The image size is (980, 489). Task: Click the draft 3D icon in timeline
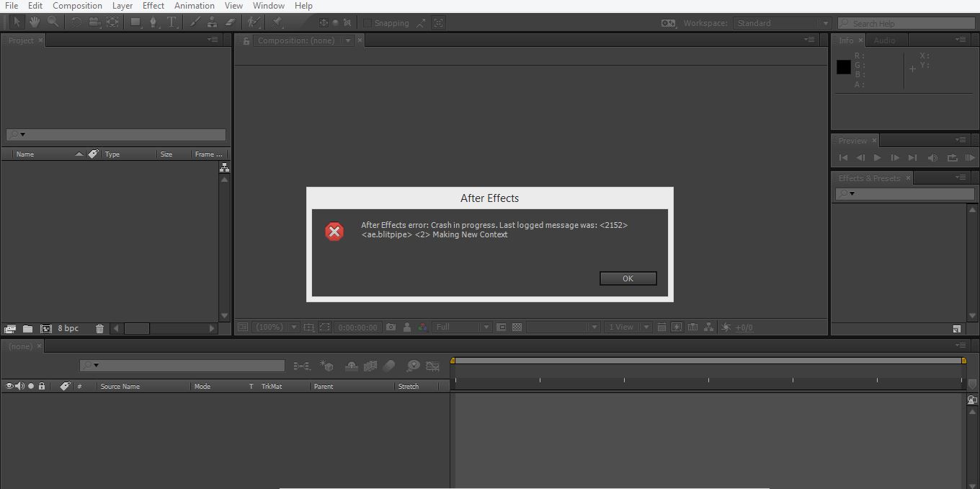(326, 366)
